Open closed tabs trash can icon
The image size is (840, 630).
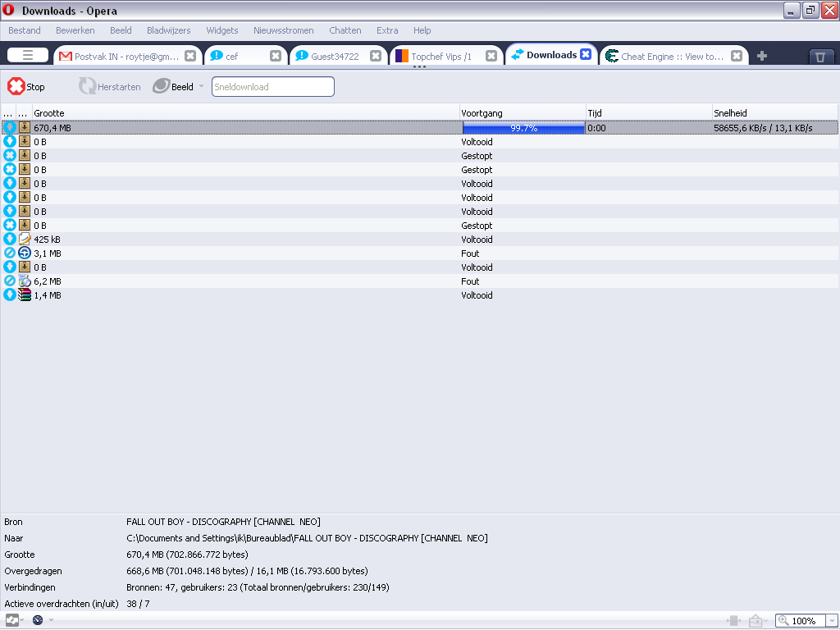click(820, 57)
